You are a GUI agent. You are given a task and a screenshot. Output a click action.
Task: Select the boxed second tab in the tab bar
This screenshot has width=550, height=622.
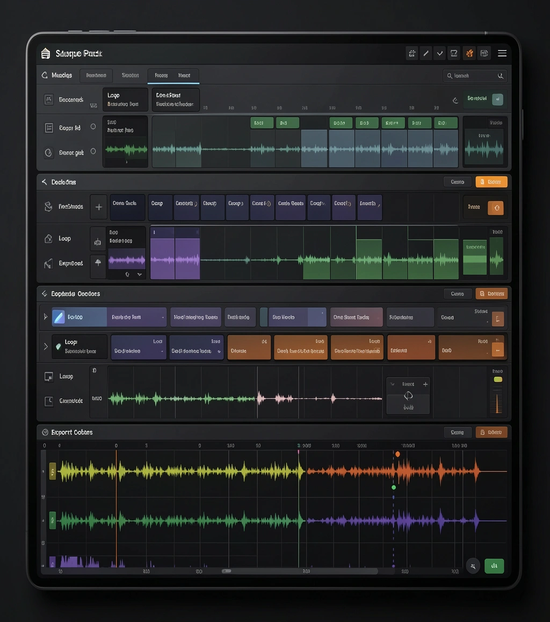tap(96, 75)
